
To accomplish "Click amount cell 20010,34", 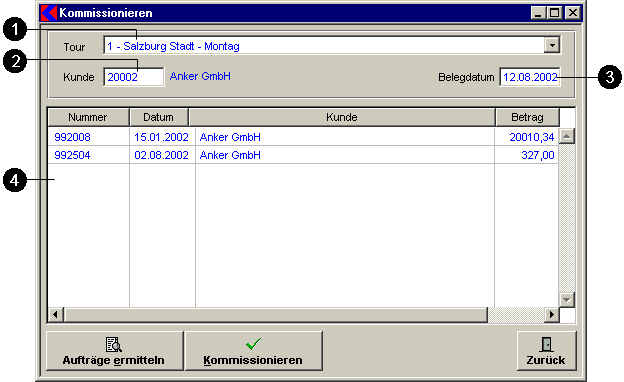I will point(532,137).
